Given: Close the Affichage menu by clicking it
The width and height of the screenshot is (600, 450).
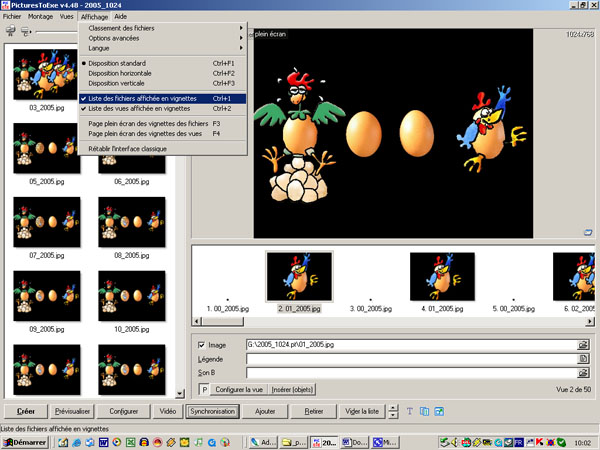Looking at the screenshot, I should coord(94,16).
